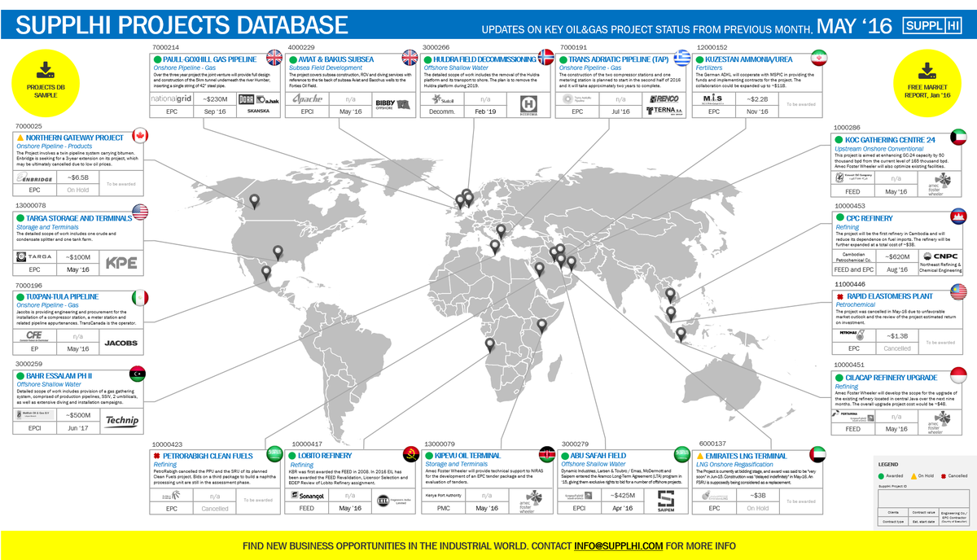Click the Enbridge logo in Northern Gateway card
Screen dimensions: 977x560
[36, 177]
